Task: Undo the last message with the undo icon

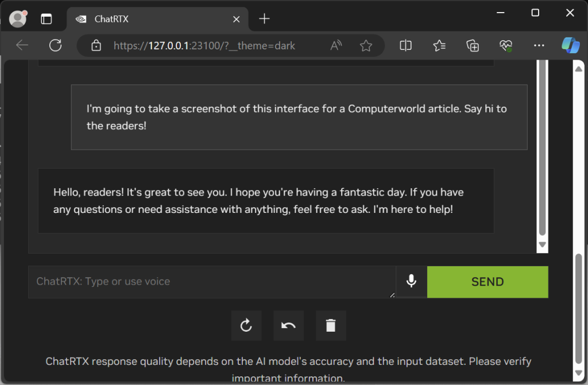Action: tap(288, 325)
